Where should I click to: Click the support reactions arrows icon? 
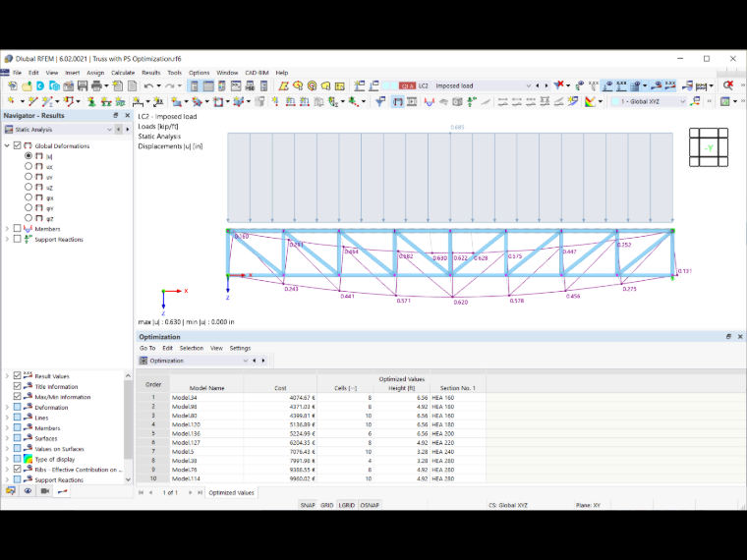point(472,101)
